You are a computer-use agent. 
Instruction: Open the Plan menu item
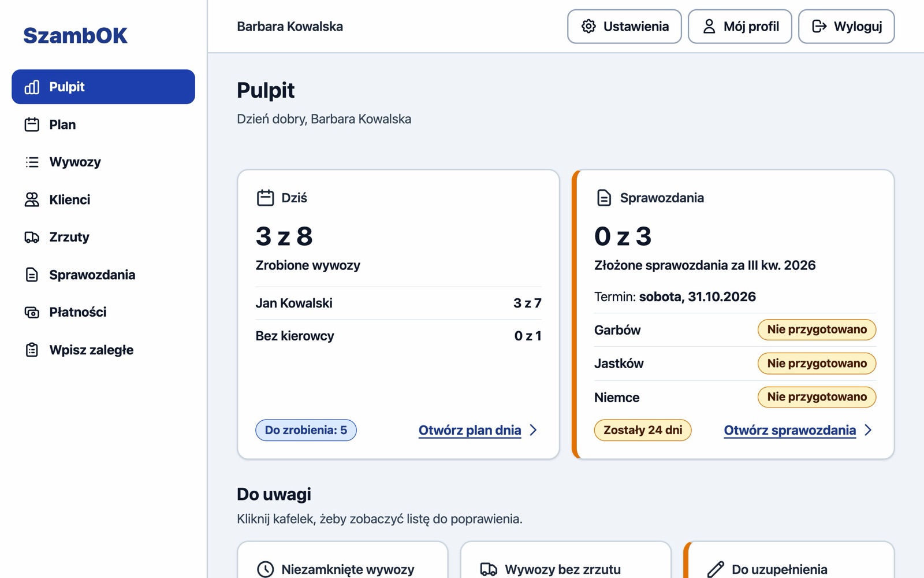click(103, 124)
